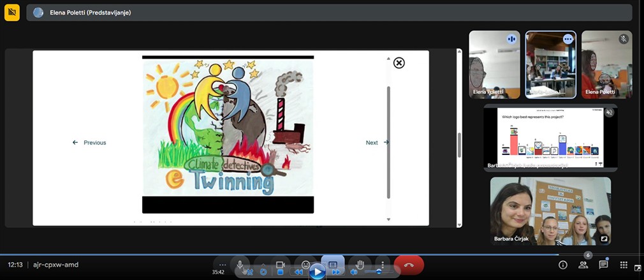Viewport: 644px width, 280px height.
Task: Click the pop-out icon in bottom right corner
Action: (638, 269)
